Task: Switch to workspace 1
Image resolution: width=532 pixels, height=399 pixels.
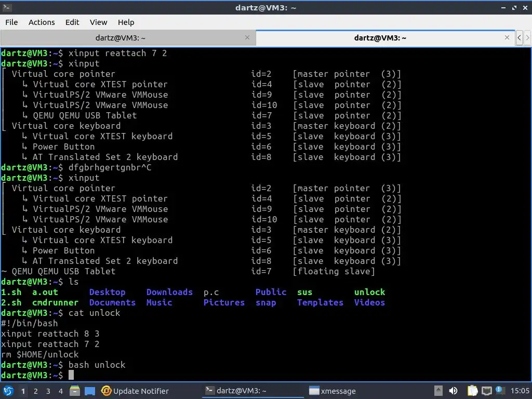Action: [23, 391]
